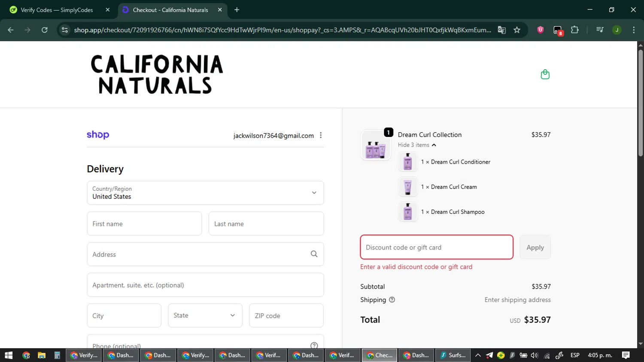Screen dimensions: 644x362
Task: Click Dream Curl Shampoo thumbnail
Action: pyautogui.click(x=407, y=212)
